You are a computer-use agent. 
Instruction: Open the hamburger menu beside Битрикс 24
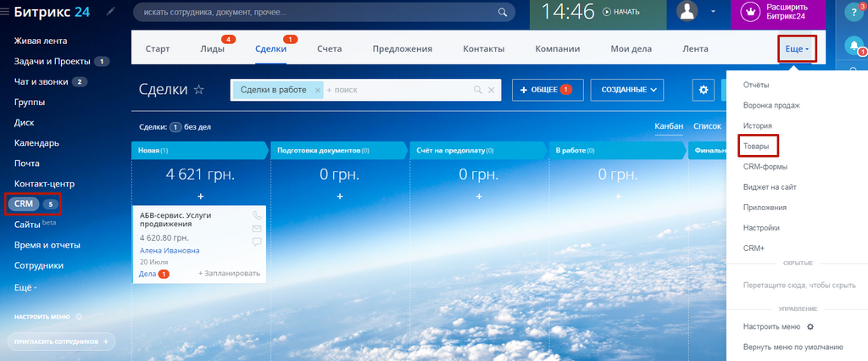click(x=6, y=12)
